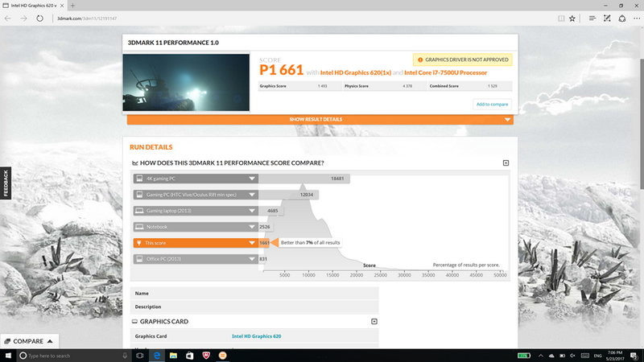Click Add to compare button

[492, 105]
